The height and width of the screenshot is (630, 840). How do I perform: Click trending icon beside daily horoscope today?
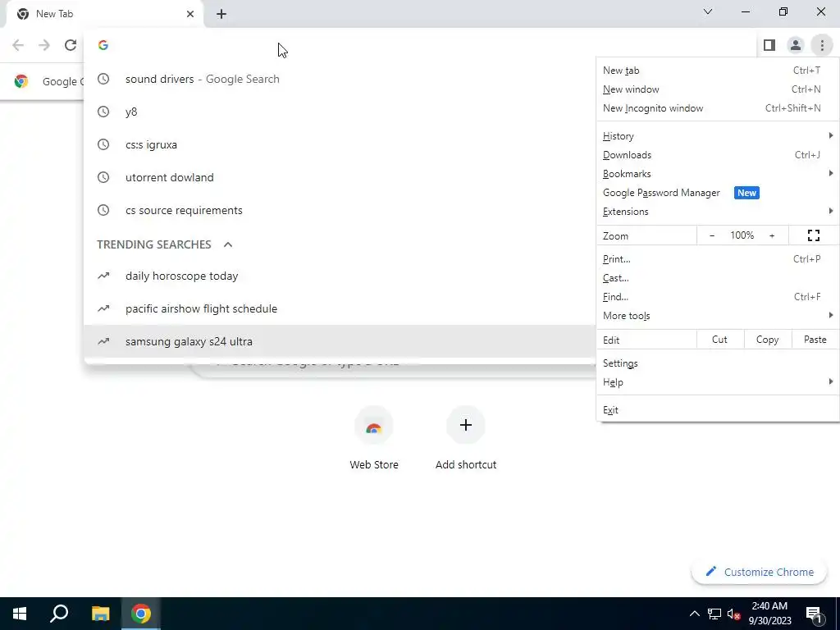pos(103,276)
